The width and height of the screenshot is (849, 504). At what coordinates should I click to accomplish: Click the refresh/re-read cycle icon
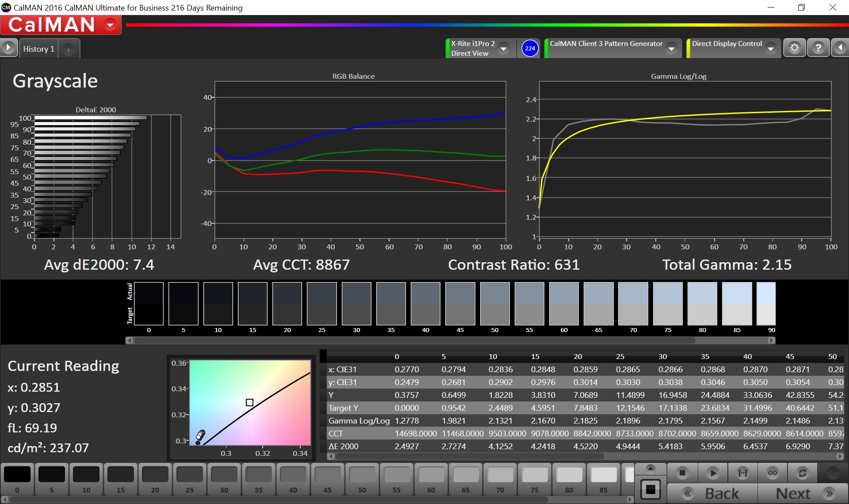(802, 473)
